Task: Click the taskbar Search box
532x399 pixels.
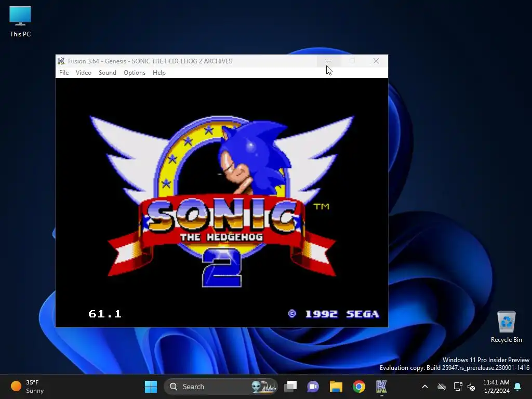Action: coord(220,387)
